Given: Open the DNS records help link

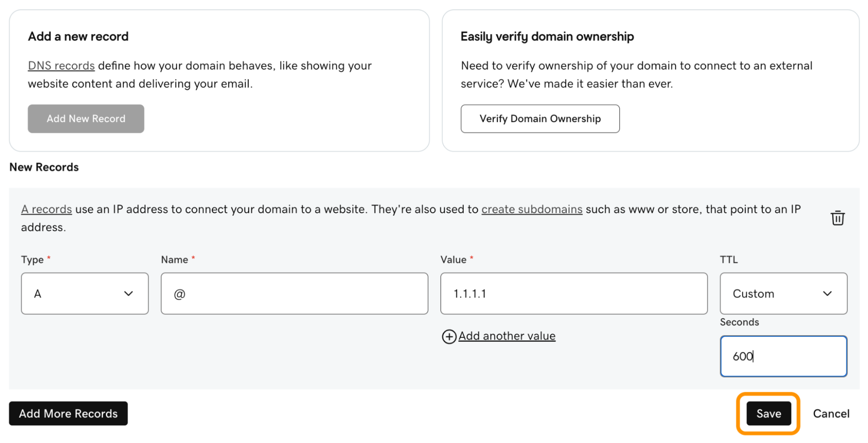Looking at the screenshot, I should (61, 66).
